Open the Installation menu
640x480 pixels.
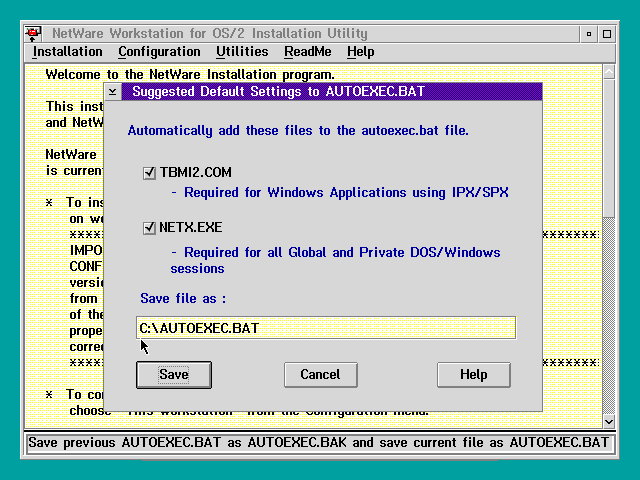pos(67,52)
